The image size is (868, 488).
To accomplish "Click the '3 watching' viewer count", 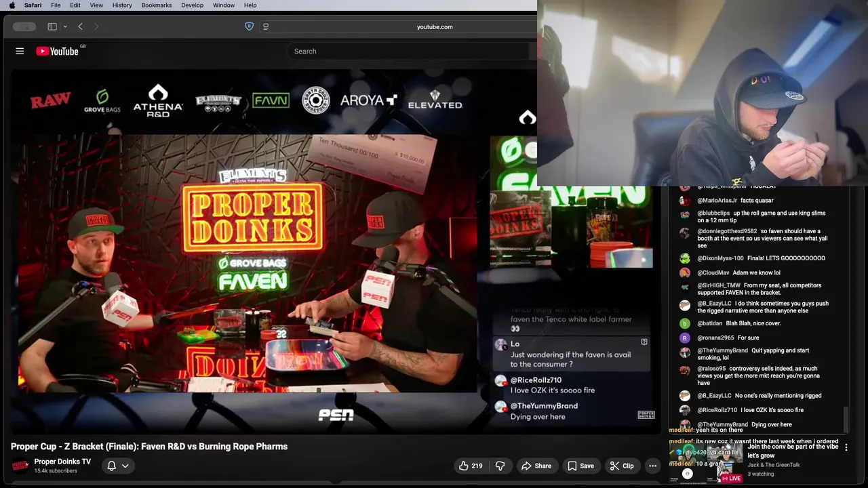I will [761, 474].
